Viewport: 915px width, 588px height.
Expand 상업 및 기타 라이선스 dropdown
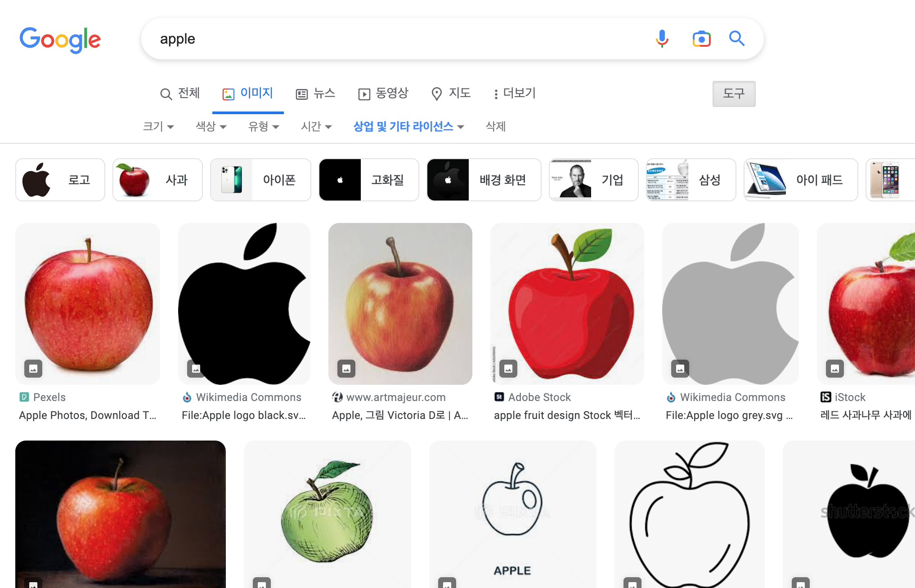click(x=408, y=126)
